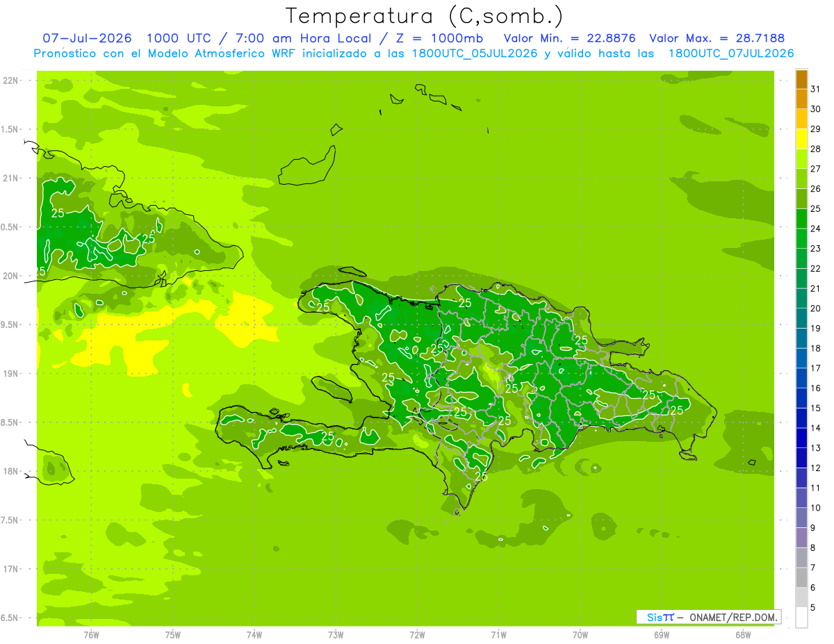Click the dark blue legend swatch between 13 and 14
The image size is (834, 644).
pyautogui.click(x=801, y=438)
